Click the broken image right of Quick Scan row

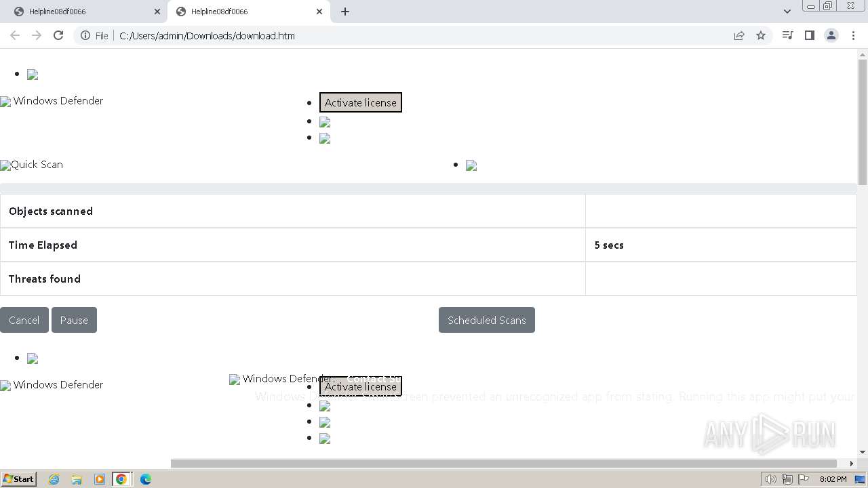[x=471, y=165]
